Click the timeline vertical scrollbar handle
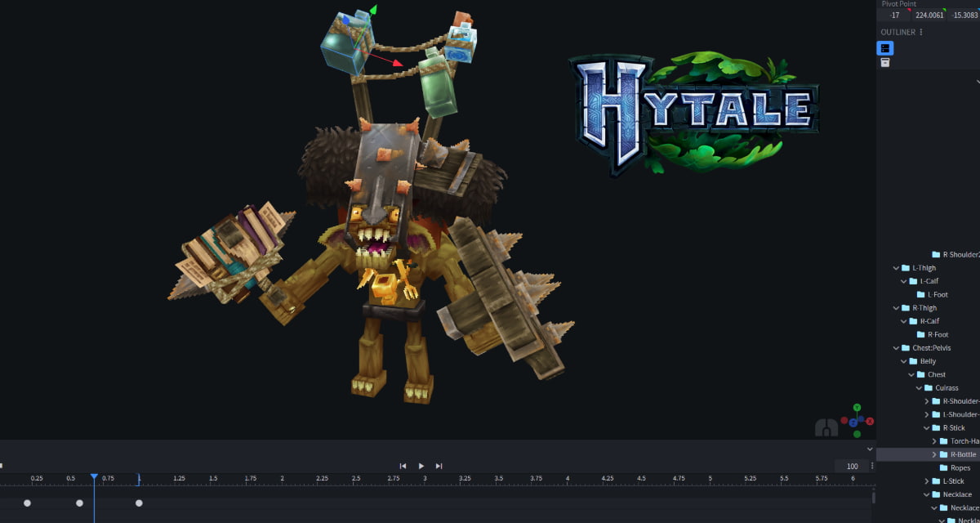980x523 pixels. pos(873,497)
